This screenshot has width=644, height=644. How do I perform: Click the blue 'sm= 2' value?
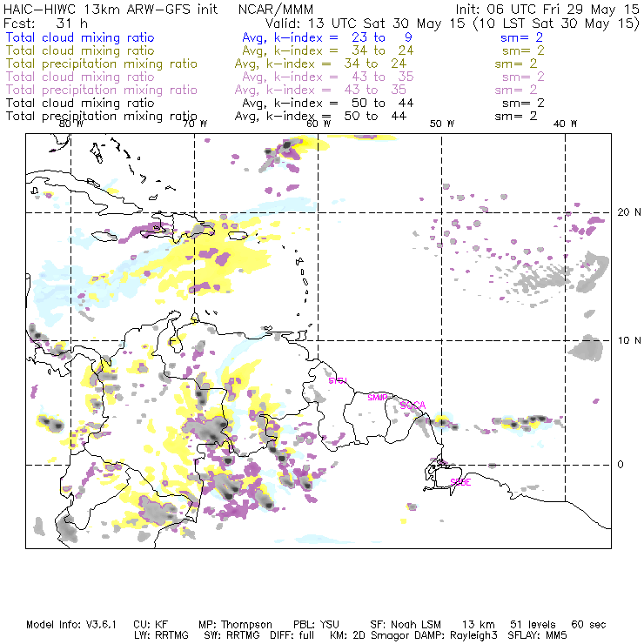tap(521, 37)
